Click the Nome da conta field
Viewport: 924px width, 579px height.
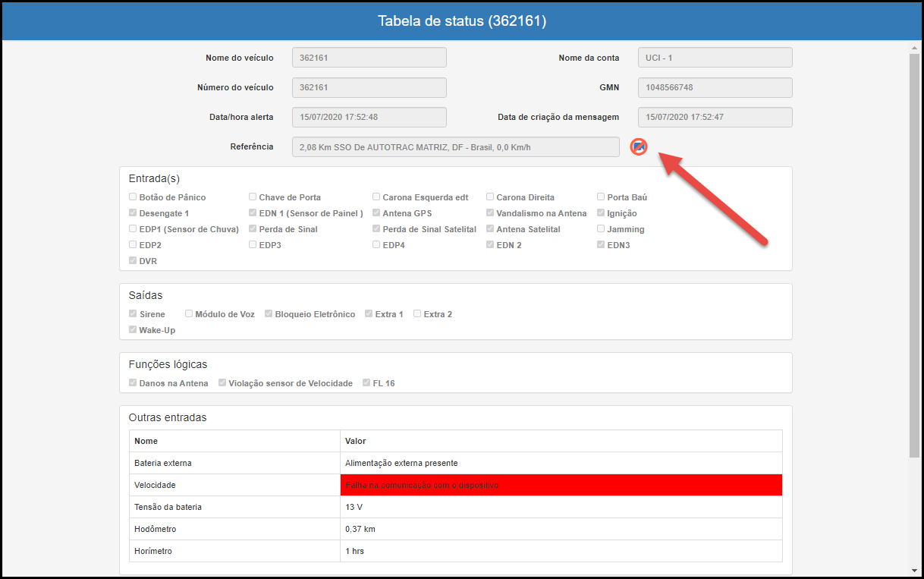pos(715,58)
